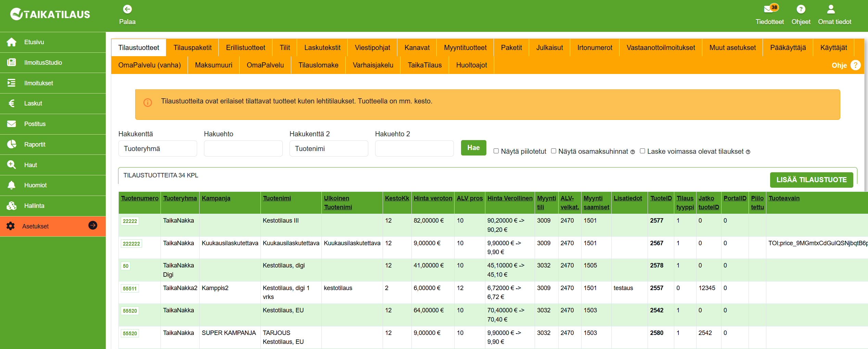Open Laskut euro icon in sidebar

(x=11, y=103)
